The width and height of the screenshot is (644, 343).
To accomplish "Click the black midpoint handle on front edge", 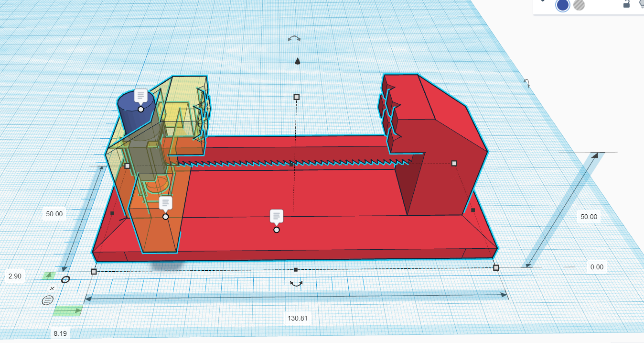I will click(296, 270).
